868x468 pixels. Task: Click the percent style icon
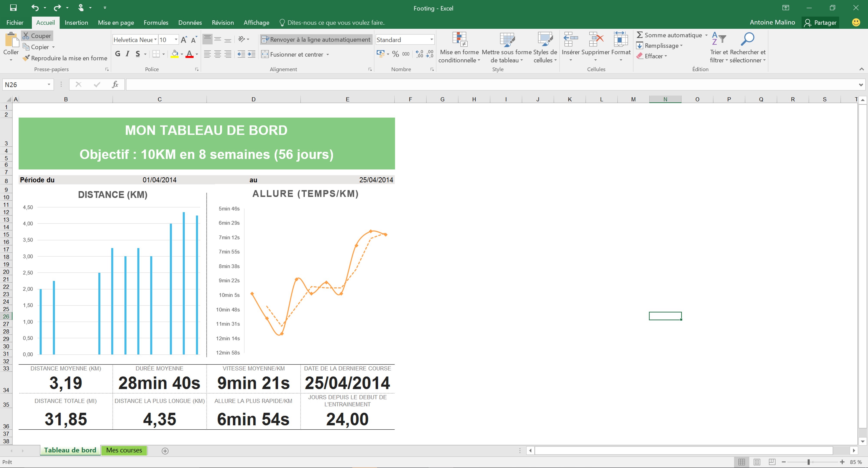(x=396, y=54)
